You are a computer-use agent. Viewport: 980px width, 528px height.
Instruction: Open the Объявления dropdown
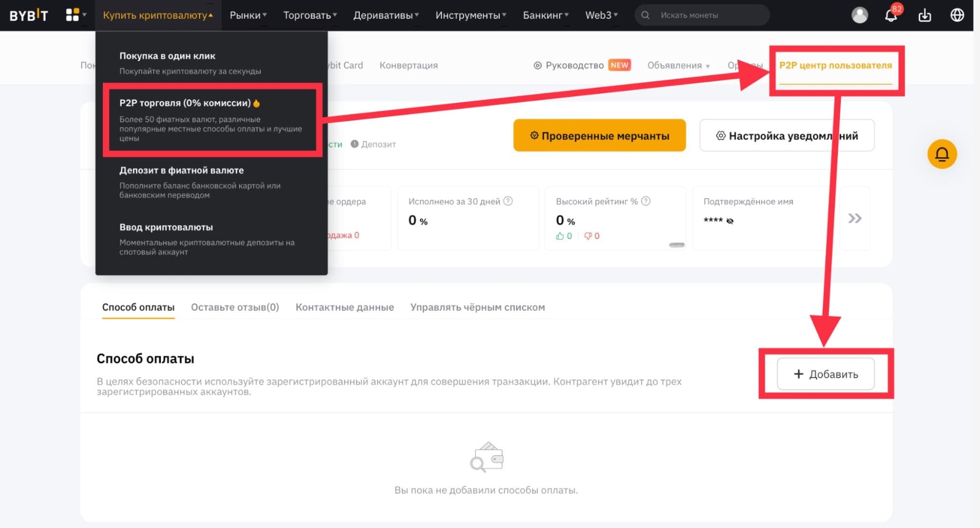(x=678, y=66)
